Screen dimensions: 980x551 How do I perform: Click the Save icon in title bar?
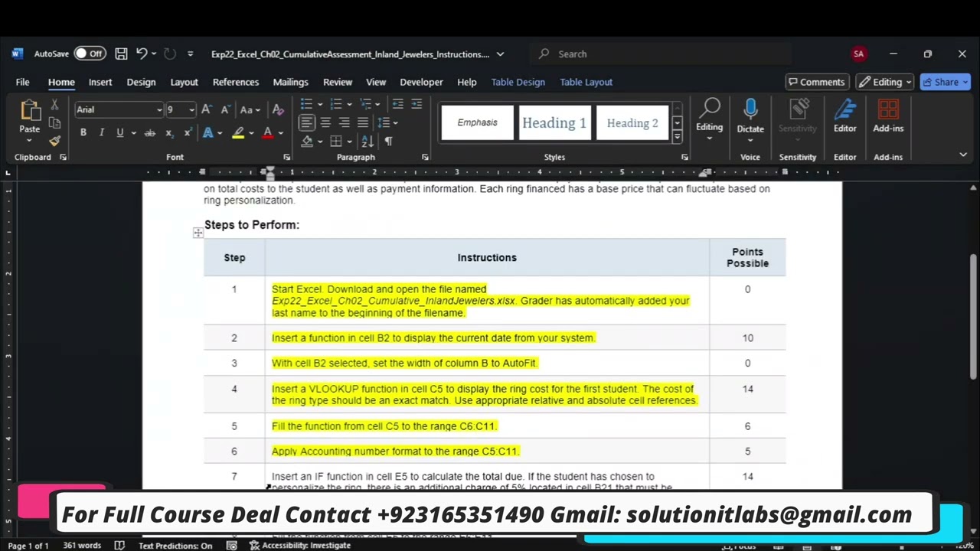[x=121, y=54]
